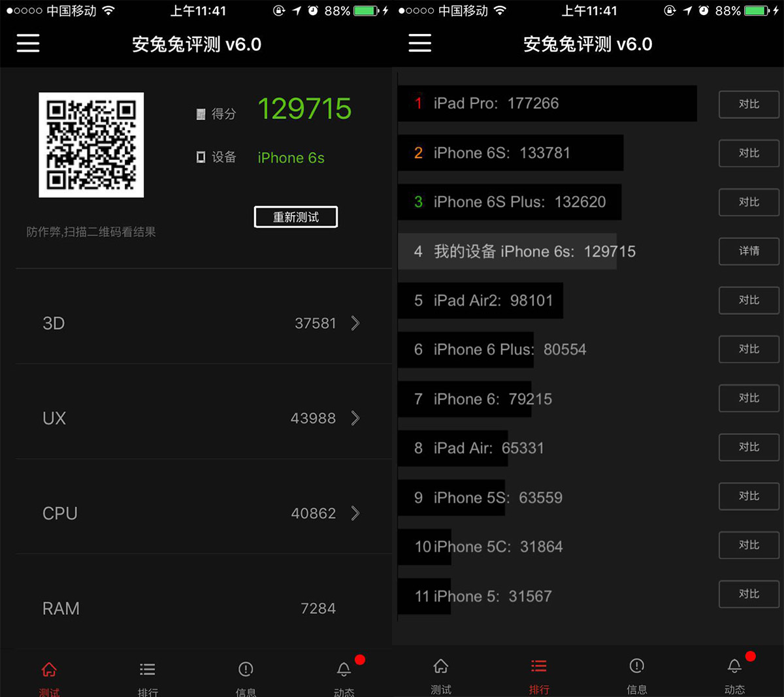Tap battery icon in left status bar

(367, 10)
